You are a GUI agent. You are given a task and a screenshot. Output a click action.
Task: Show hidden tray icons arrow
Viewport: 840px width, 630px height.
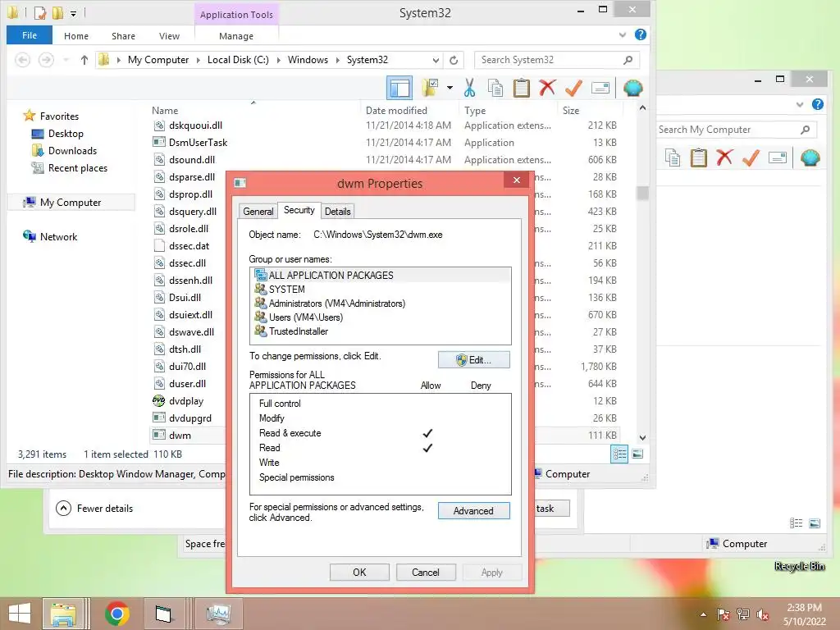point(703,614)
